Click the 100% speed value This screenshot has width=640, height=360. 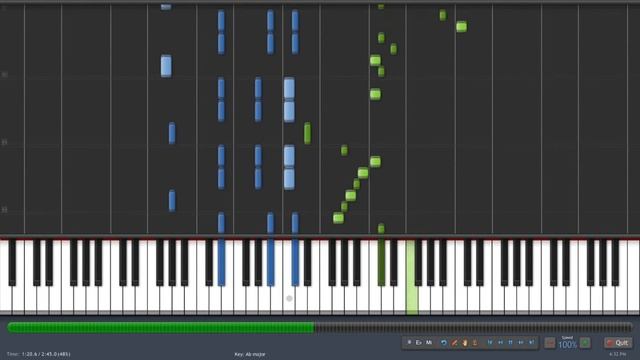(x=567, y=345)
